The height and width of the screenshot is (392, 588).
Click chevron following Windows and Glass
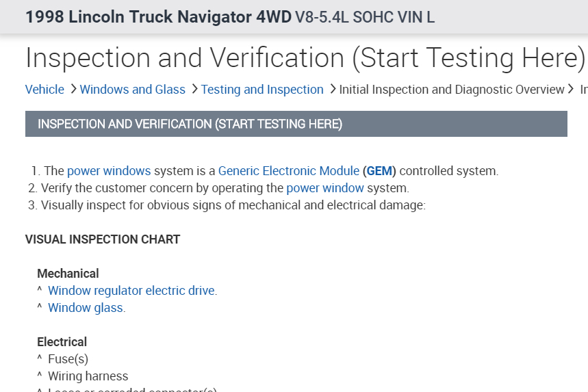point(194,90)
